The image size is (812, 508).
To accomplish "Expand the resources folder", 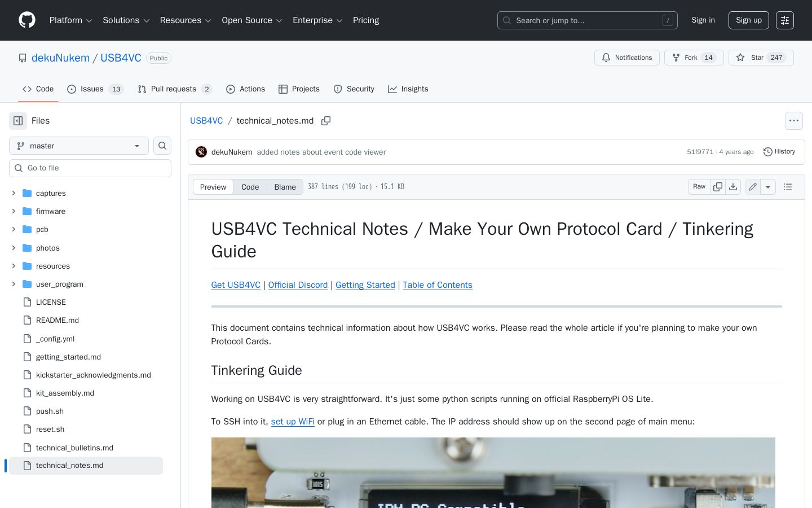I will pos(14,266).
